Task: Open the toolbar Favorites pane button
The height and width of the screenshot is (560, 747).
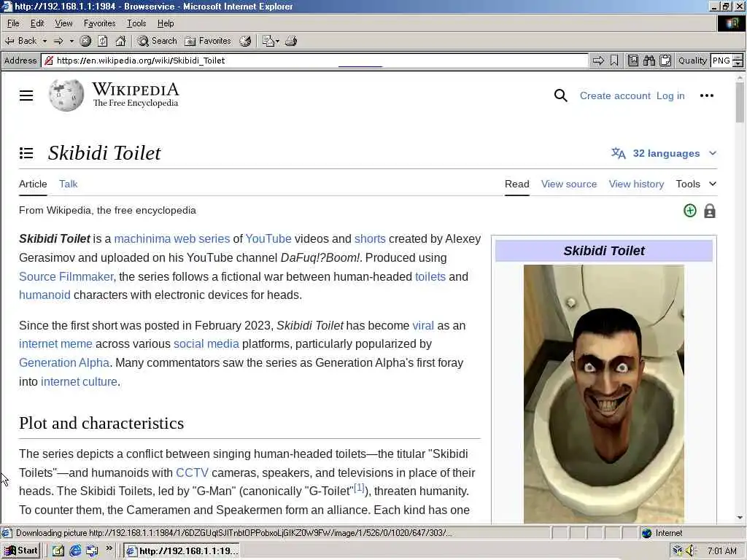Action: pyautogui.click(x=208, y=41)
